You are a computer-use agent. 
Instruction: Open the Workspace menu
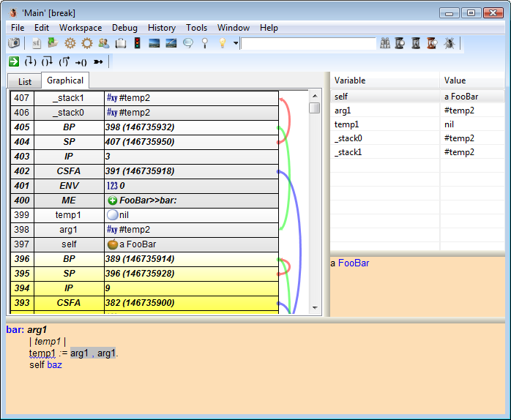click(81, 28)
